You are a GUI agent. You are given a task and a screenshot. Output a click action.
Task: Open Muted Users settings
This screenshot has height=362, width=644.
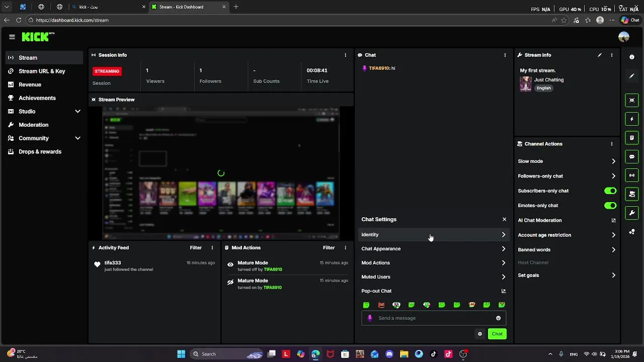tap(433, 277)
